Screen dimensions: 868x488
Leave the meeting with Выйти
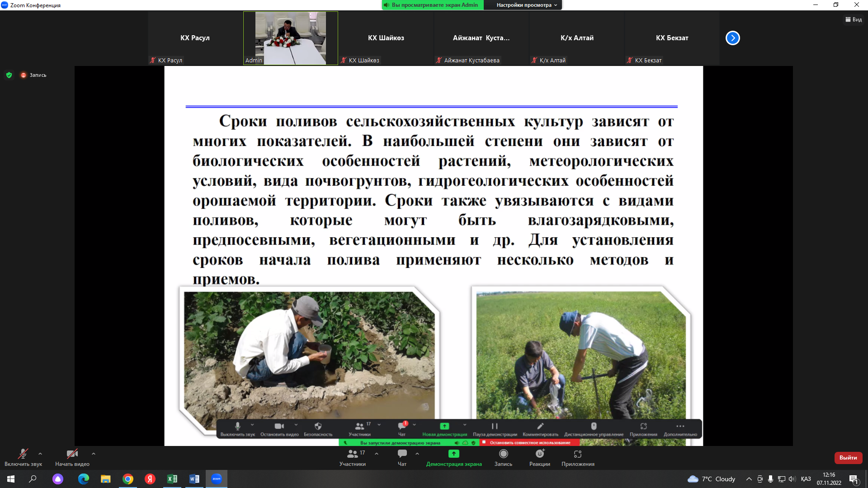pos(848,458)
